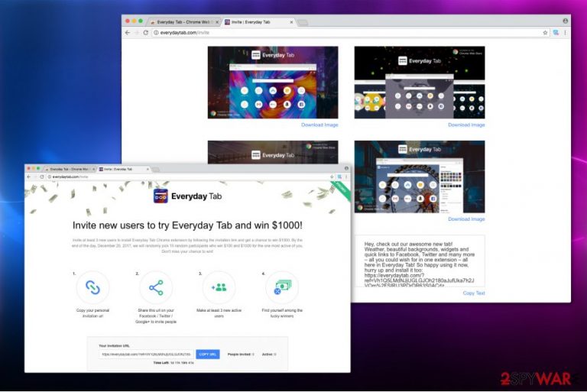587x392 pixels.
Task: Click the Copy Text link
Action: pyautogui.click(x=474, y=293)
